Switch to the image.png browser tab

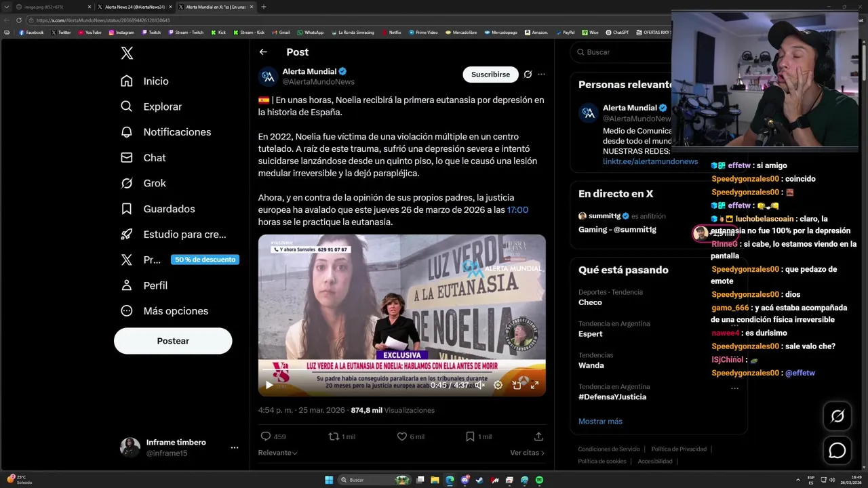tap(53, 7)
